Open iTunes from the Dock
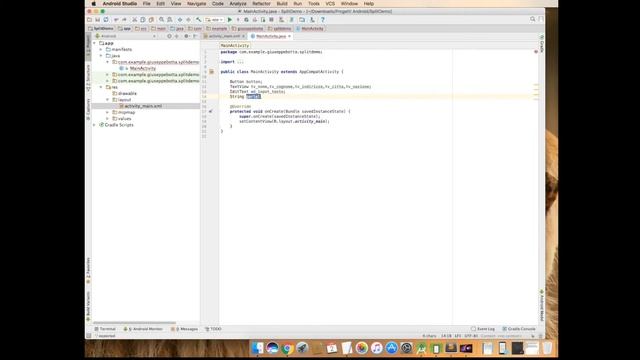 click(x=376, y=348)
